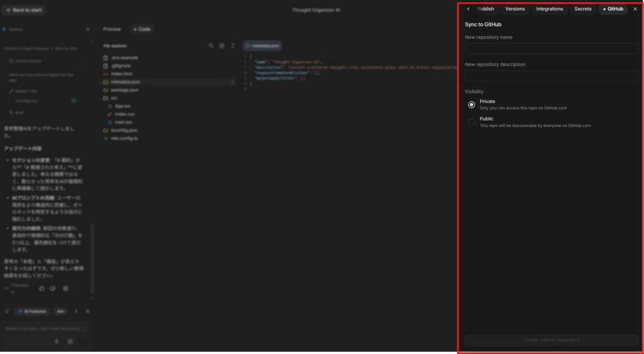Click the Create GitHub repository button
This screenshot has height=354, width=644.
[x=552, y=340]
